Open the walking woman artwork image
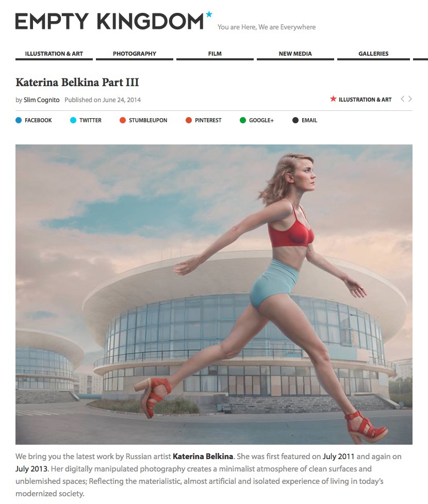The image size is (428, 504). pos(213,295)
